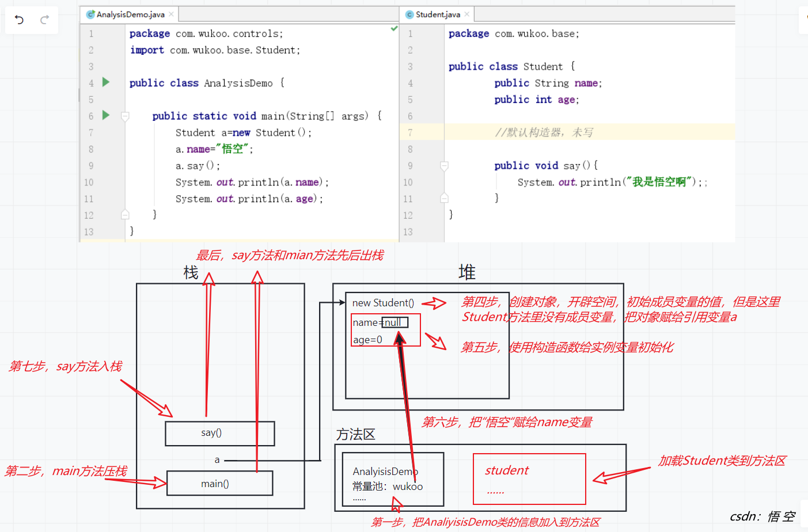The image size is (808, 532).
Task: Click the '栈' stack heading
Action: (x=191, y=272)
